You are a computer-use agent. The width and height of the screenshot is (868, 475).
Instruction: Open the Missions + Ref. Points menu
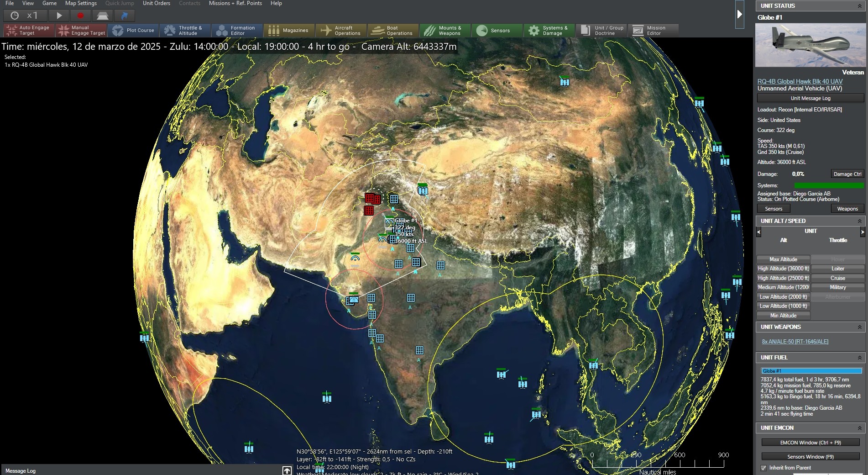(x=235, y=3)
